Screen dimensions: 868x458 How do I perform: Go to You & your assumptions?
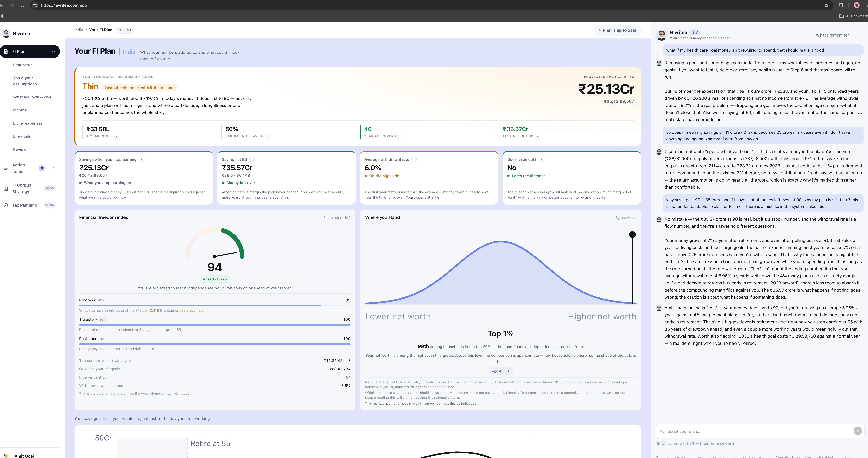click(25, 81)
